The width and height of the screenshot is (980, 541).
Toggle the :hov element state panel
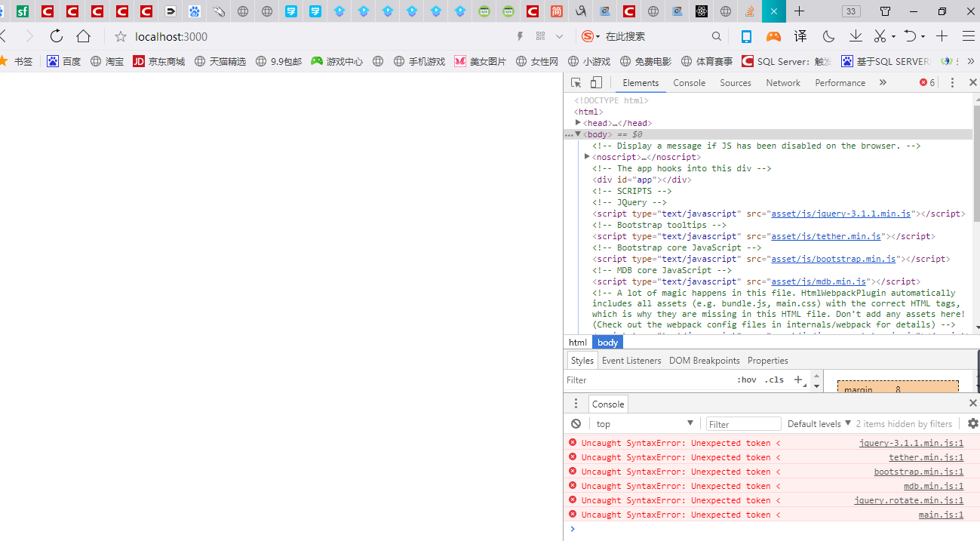click(746, 380)
